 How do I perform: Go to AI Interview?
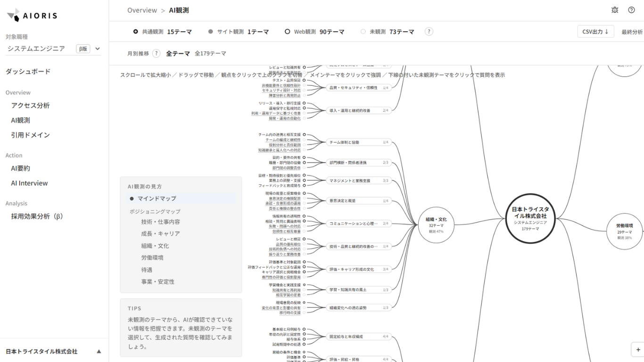(29, 183)
